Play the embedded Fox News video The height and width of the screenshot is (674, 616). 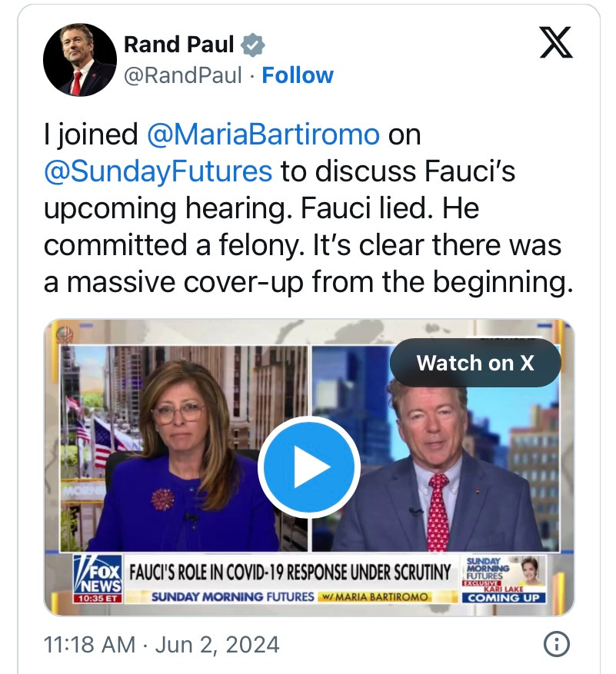(309, 466)
